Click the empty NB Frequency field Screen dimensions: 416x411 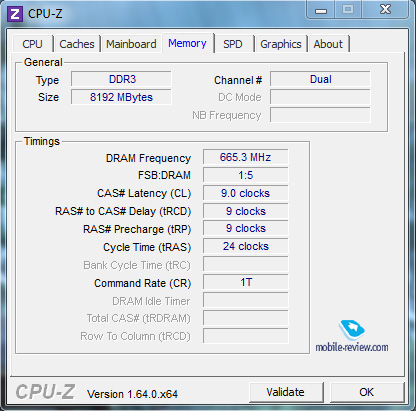(x=320, y=115)
